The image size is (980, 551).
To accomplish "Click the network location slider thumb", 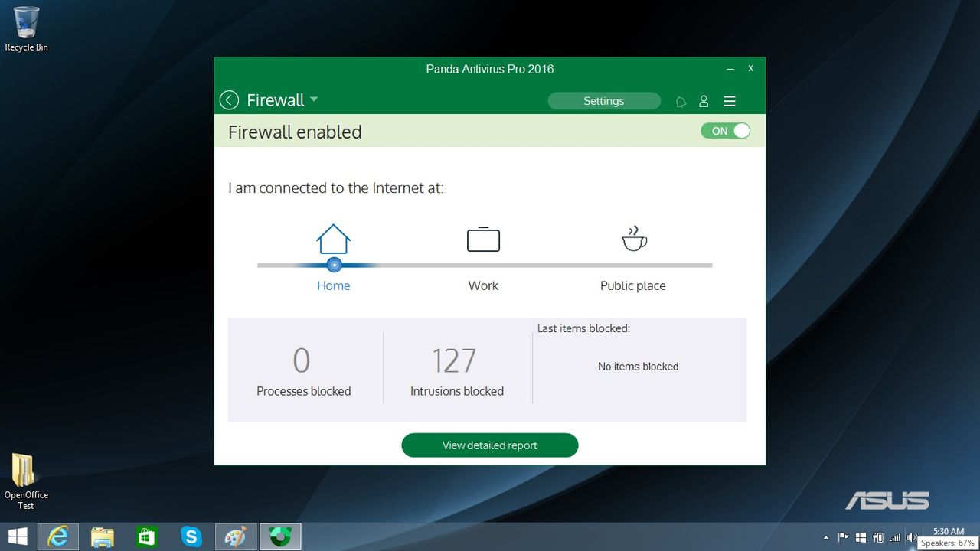I will coord(334,265).
